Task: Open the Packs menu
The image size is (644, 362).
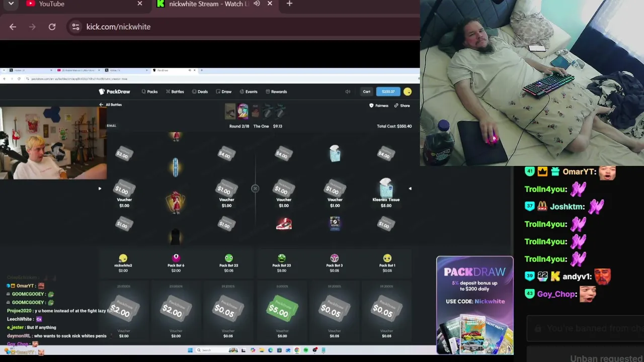Action: [x=149, y=92]
